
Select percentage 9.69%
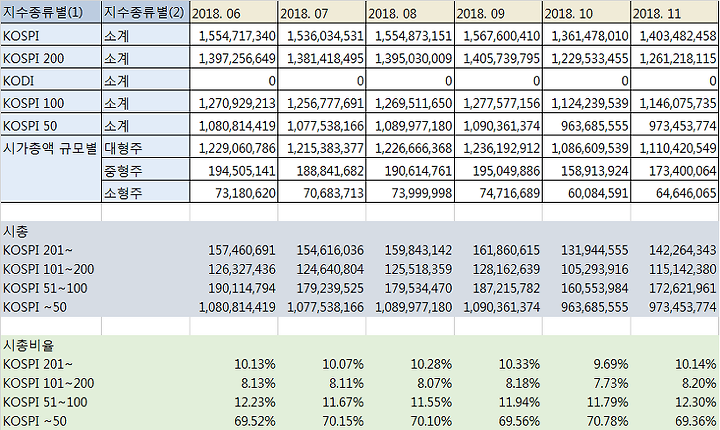point(611,364)
